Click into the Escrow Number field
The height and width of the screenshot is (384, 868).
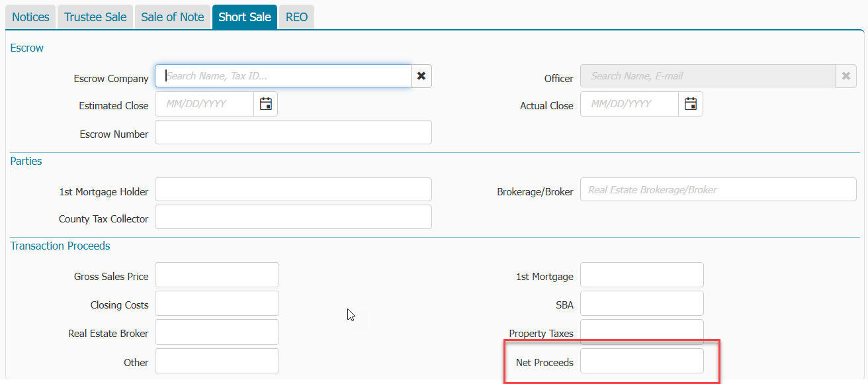(293, 132)
